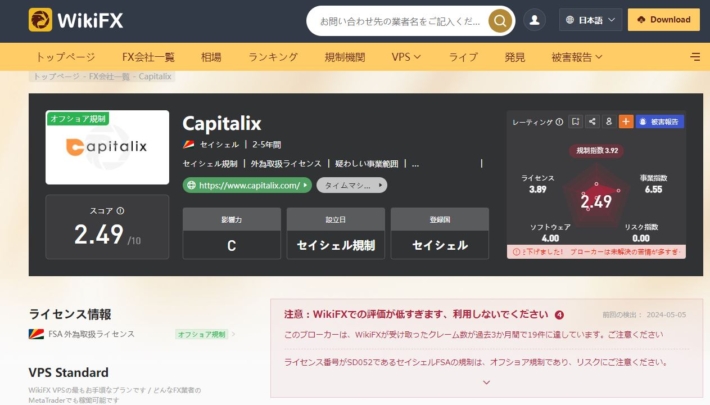The width and height of the screenshot is (710, 405).
Task: Click the 外為取扱ライセンス tag
Action: [x=286, y=164]
